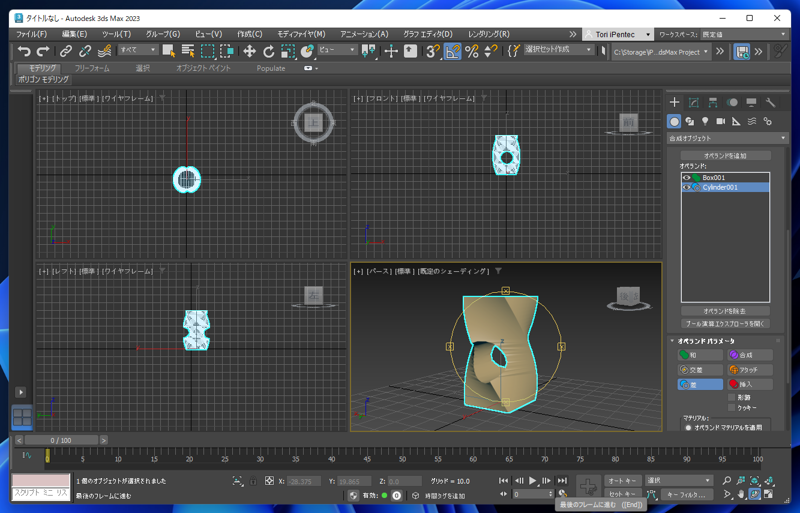This screenshot has width=800, height=513.
Task: Enable the 刻銘 checkbox
Action: (731, 397)
